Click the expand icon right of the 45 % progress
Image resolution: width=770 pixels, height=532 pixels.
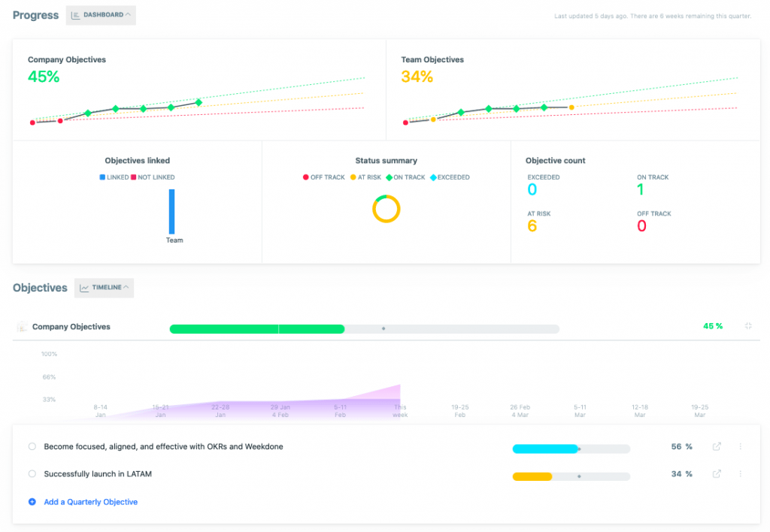click(x=748, y=326)
